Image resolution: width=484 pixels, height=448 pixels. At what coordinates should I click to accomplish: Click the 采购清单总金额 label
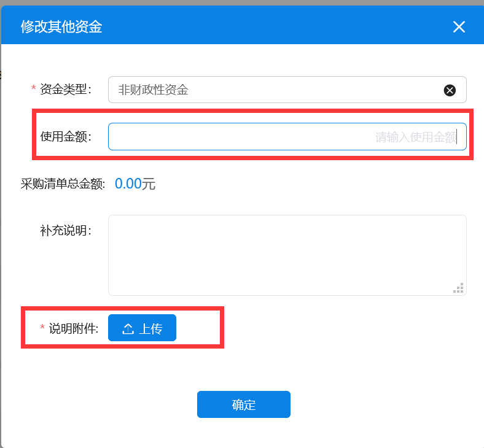pyautogui.click(x=63, y=183)
